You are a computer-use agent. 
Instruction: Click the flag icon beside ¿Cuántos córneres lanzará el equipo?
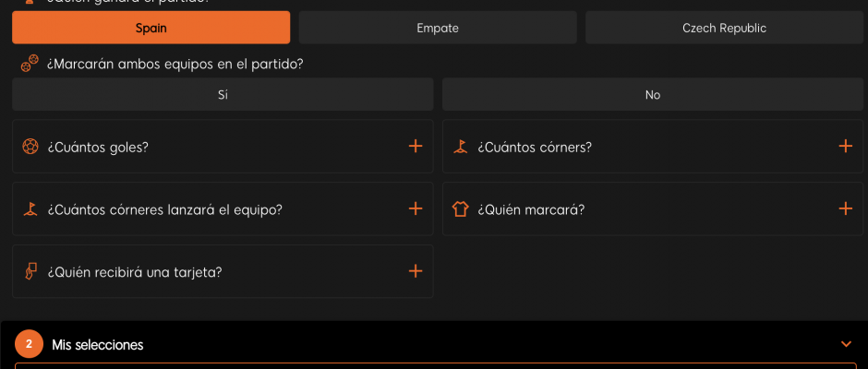click(x=30, y=209)
